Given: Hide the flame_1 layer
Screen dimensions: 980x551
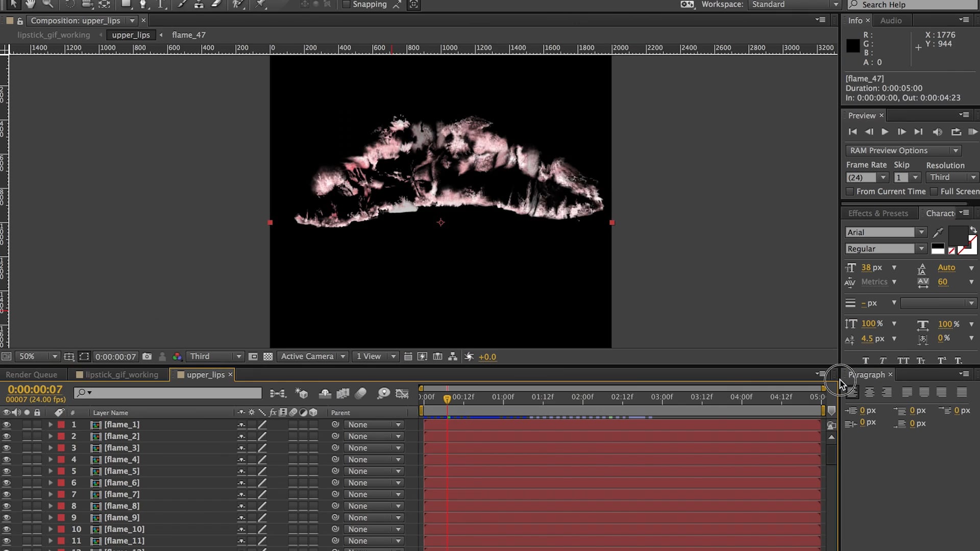Looking at the screenshot, I should 7,424.
